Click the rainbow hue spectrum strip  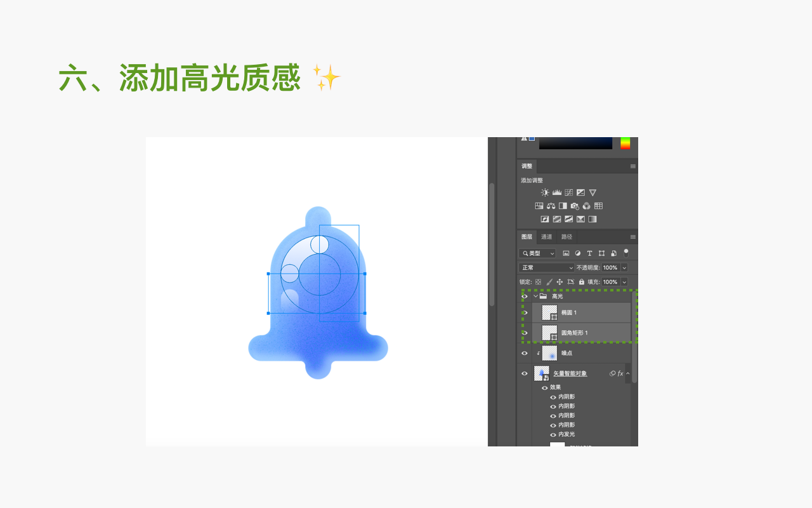coord(625,143)
